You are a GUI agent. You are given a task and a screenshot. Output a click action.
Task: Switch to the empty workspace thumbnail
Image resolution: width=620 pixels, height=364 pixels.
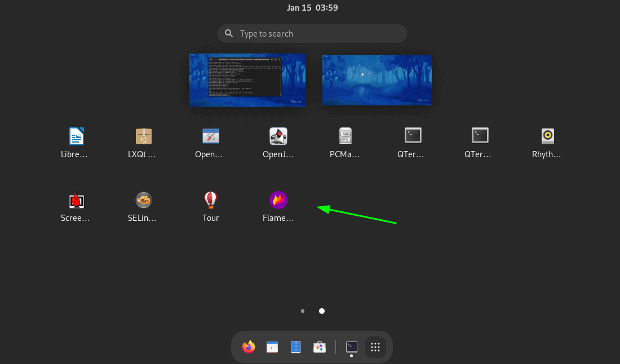tap(377, 80)
